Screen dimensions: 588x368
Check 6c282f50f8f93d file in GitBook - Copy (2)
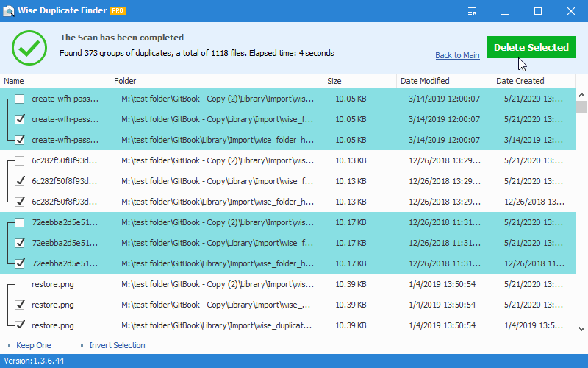20,160
